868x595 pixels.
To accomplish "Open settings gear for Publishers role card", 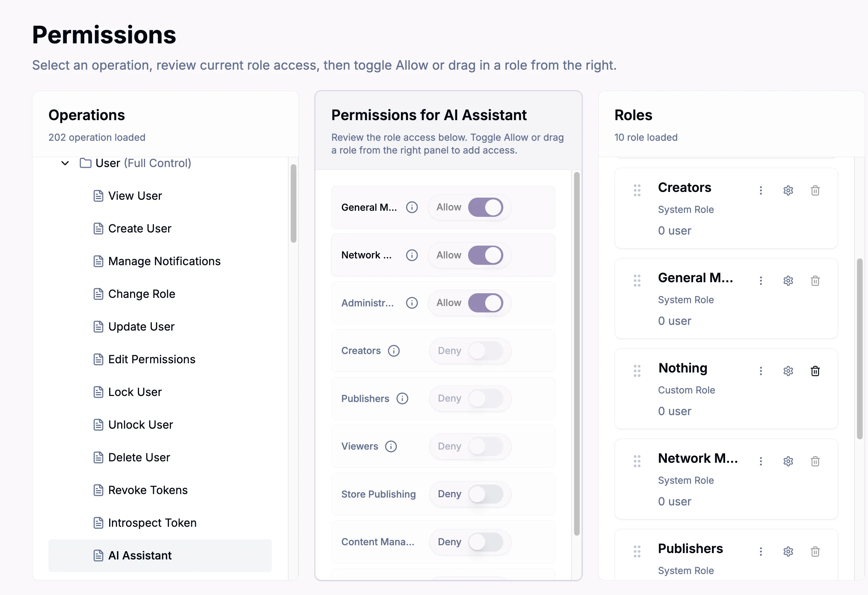I will pyautogui.click(x=788, y=552).
